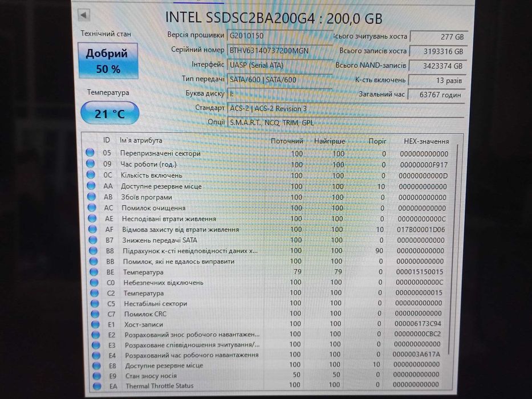
Task: Click the status circle for attribute B8
Action: click(x=93, y=251)
